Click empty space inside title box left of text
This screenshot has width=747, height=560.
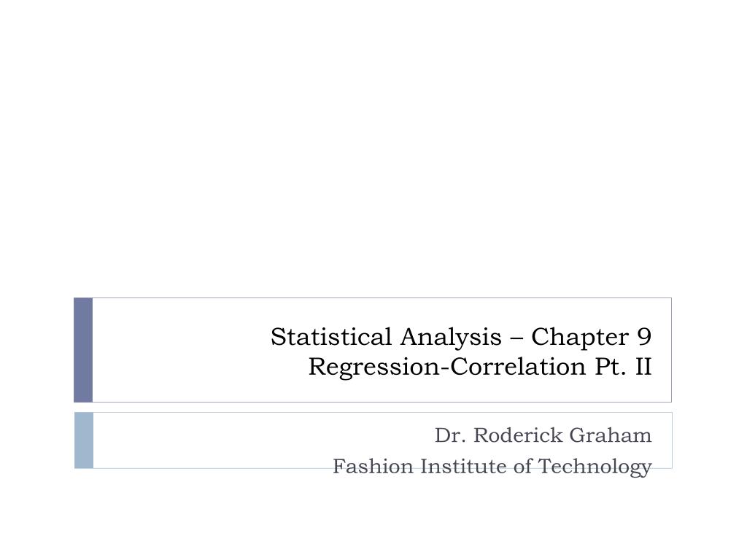coord(181,350)
